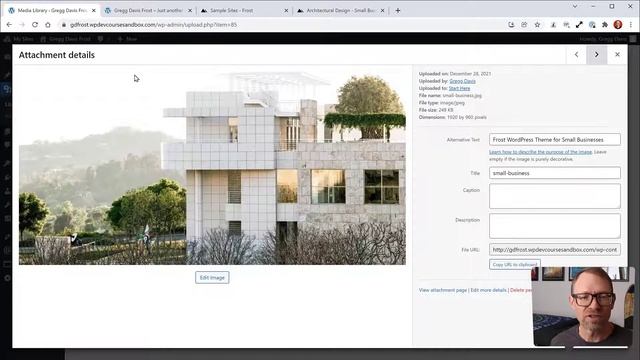This screenshot has height=360, width=640.
Task: Click the Copy URL to clipboard button
Action: point(515,264)
